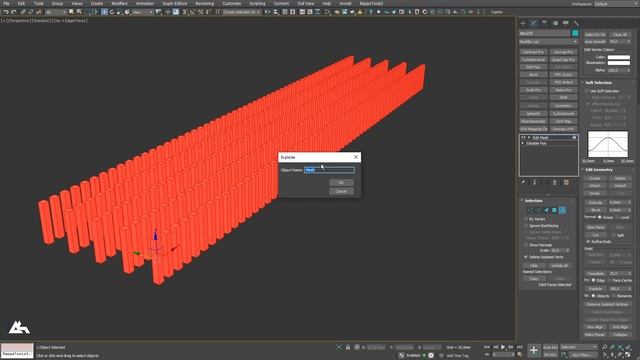Select Polygon sub-object level icon

554,210
